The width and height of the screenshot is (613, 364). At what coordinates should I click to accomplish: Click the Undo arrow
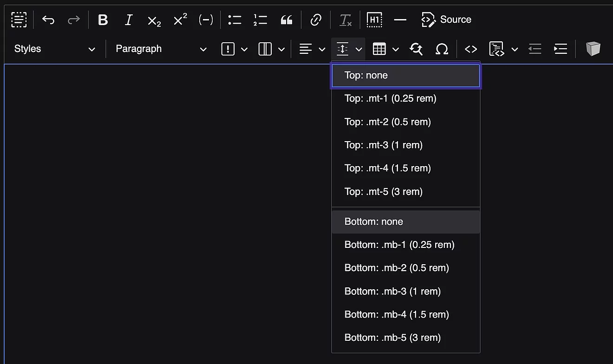click(48, 20)
